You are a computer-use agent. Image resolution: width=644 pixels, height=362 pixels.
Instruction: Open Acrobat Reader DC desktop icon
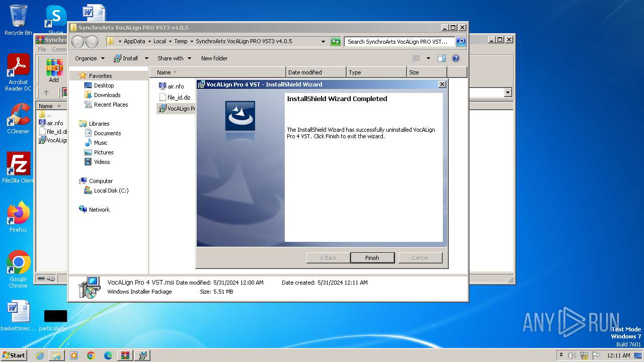[x=18, y=73]
